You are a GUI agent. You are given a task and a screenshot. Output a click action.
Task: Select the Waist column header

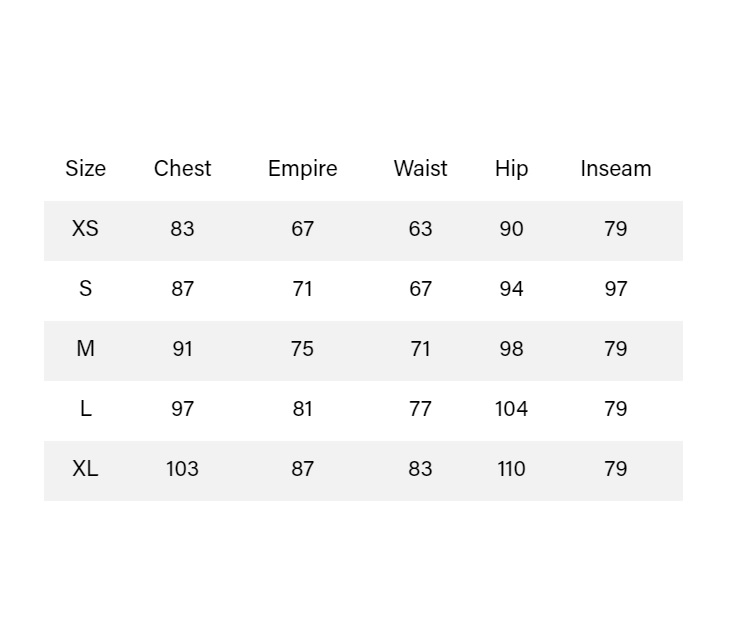click(420, 169)
